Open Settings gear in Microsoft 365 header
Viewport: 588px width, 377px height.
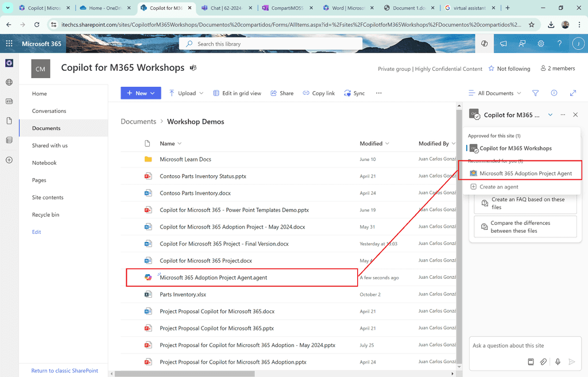[x=541, y=44]
